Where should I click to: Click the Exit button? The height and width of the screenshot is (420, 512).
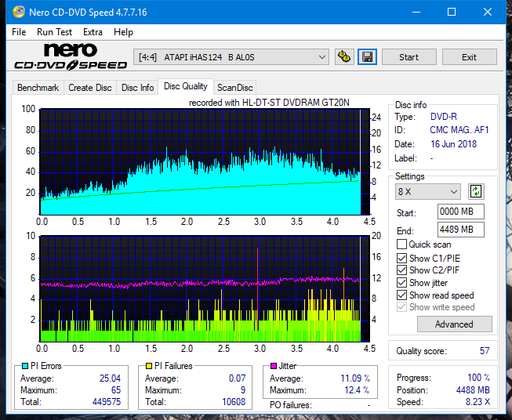coord(469,57)
